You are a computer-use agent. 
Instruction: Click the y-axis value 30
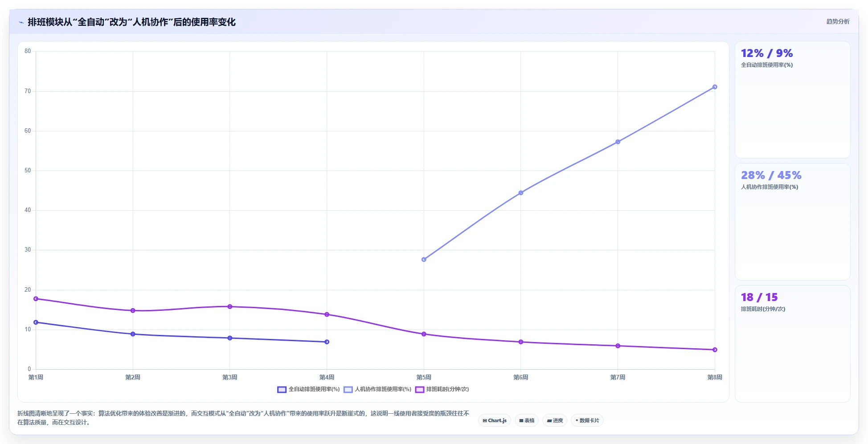click(28, 250)
